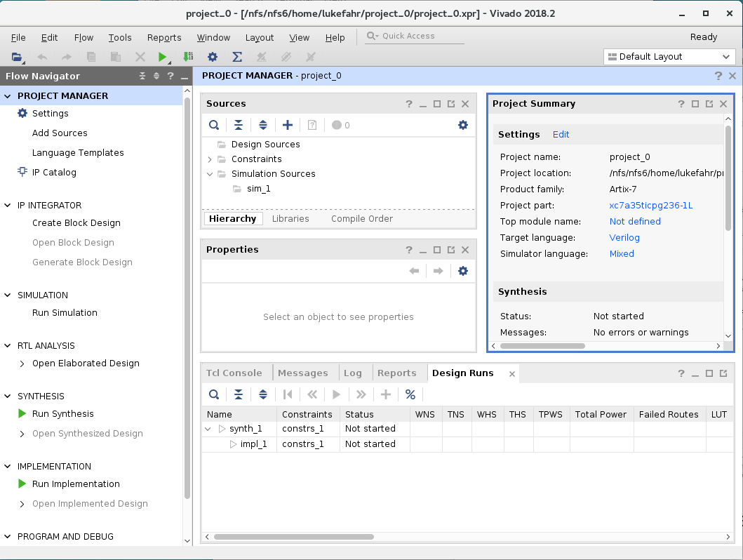The image size is (743, 560).
Task: Open Properties panel settings gear
Action: coord(463,271)
